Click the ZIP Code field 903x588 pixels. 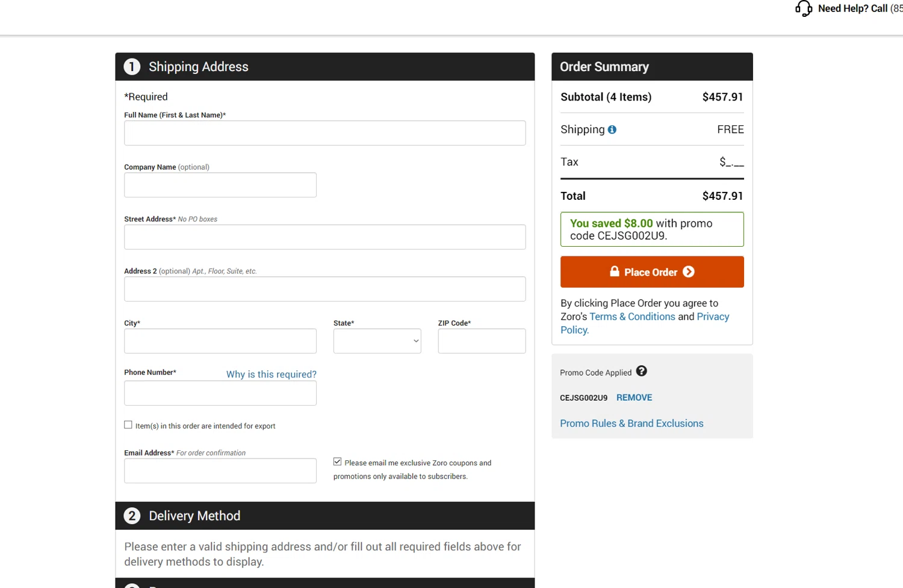[x=482, y=341]
